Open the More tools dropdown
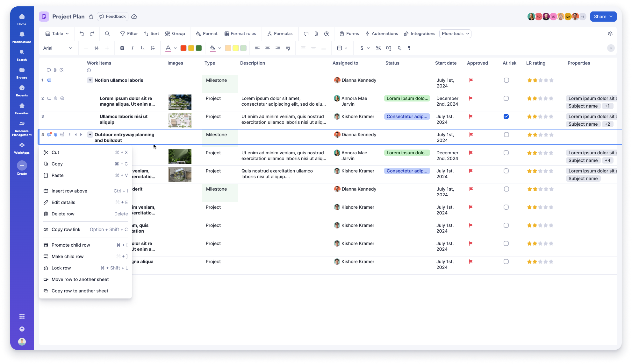The height and width of the screenshot is (364, 632). [455, 33]
